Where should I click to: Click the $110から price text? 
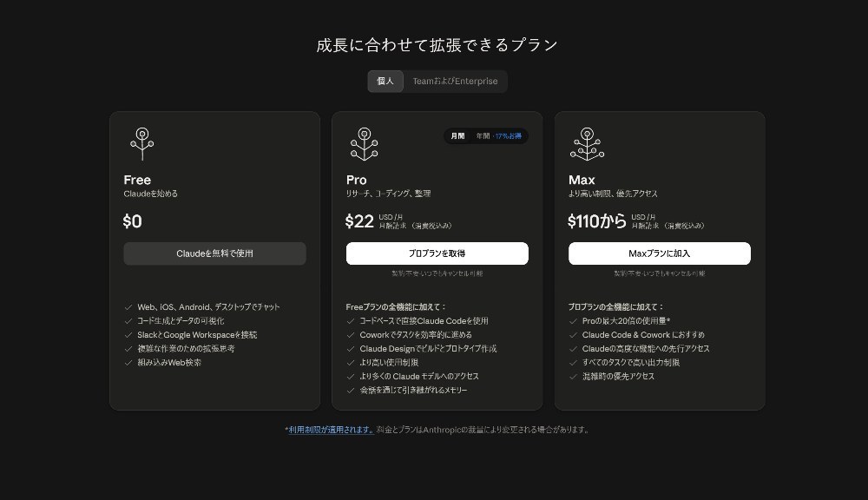pyautogui.click(x=597, y=221)
